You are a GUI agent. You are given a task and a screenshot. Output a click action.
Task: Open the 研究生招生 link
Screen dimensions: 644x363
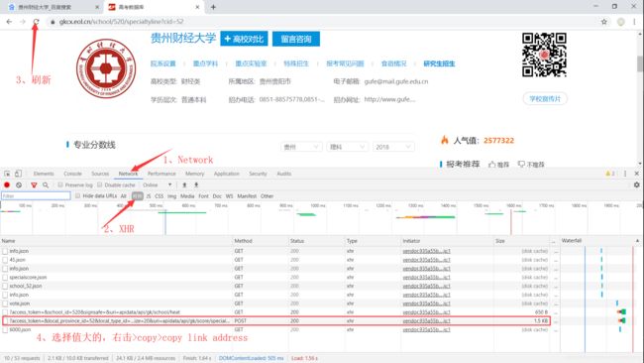pyautogui.click(x=439, y=63)
